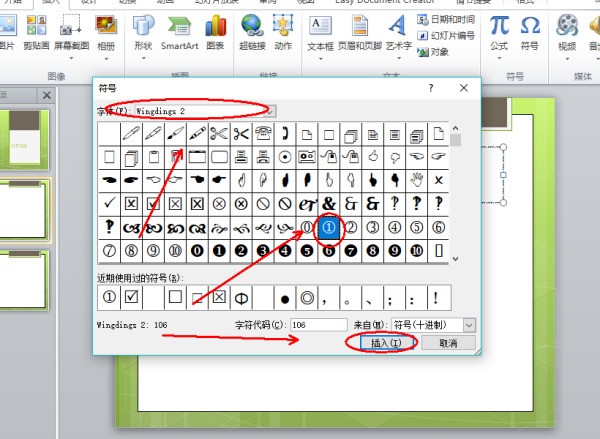Screen dimensions: 600x439
Task: Close the Symbol dialog
Action: pos(464,88)
